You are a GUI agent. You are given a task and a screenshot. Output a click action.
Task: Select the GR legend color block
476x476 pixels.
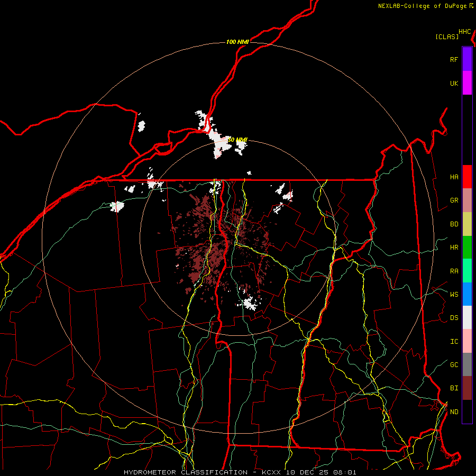click(x=467, y=200)
